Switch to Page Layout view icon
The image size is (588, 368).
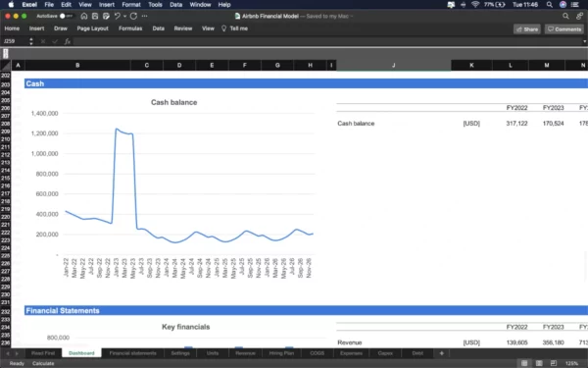(539, 363)
